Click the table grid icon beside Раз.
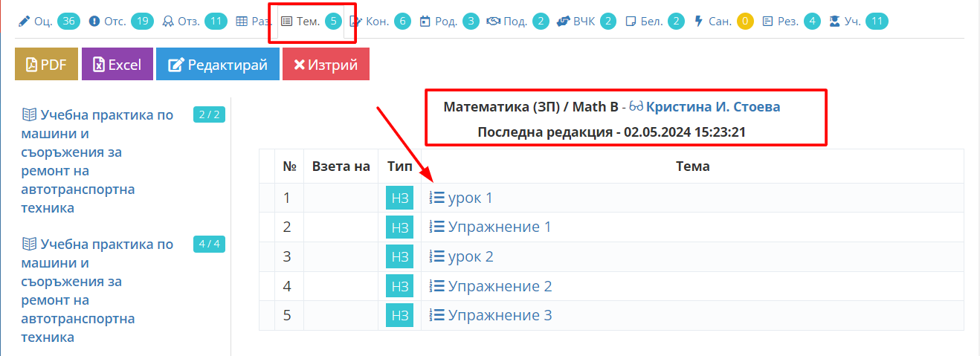The width and height of the screenshot is (980, 356). (241, 22)
